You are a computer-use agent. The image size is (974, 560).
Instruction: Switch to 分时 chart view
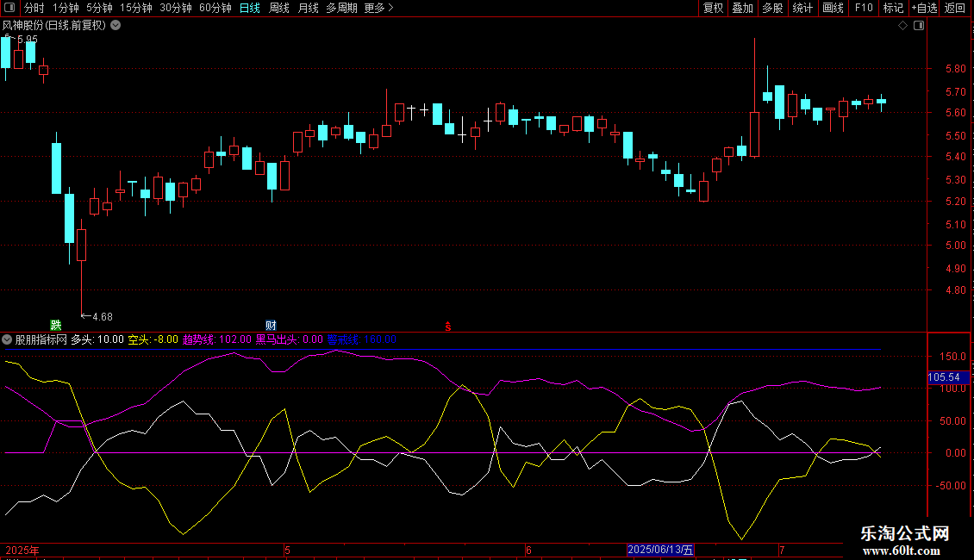(34, 8)
